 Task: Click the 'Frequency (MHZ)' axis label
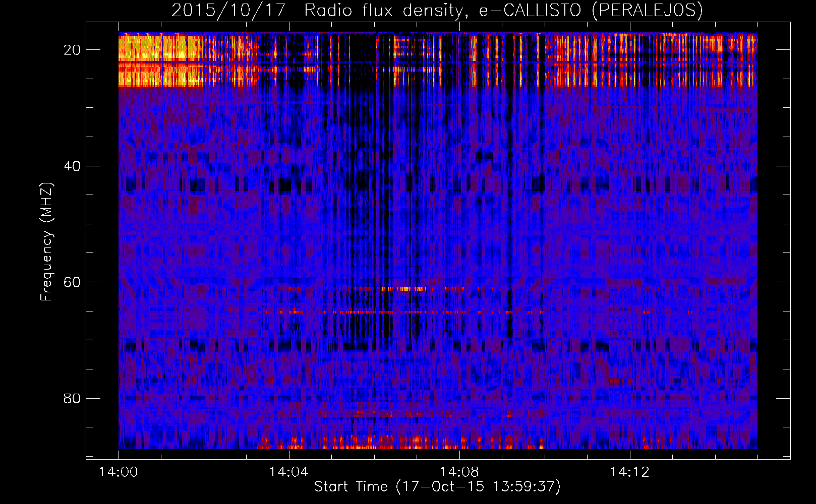pyautogui.click(x=46, y=242)
